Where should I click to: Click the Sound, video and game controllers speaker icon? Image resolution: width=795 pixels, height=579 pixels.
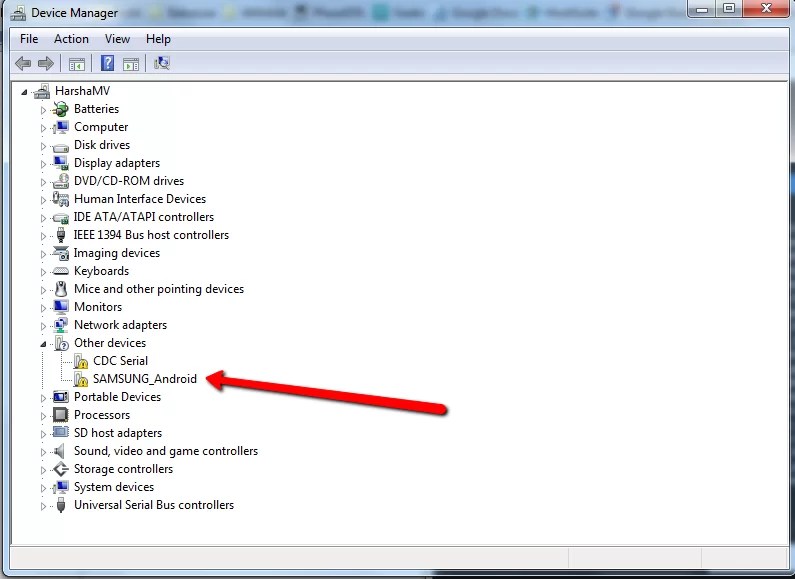point(60,451)
